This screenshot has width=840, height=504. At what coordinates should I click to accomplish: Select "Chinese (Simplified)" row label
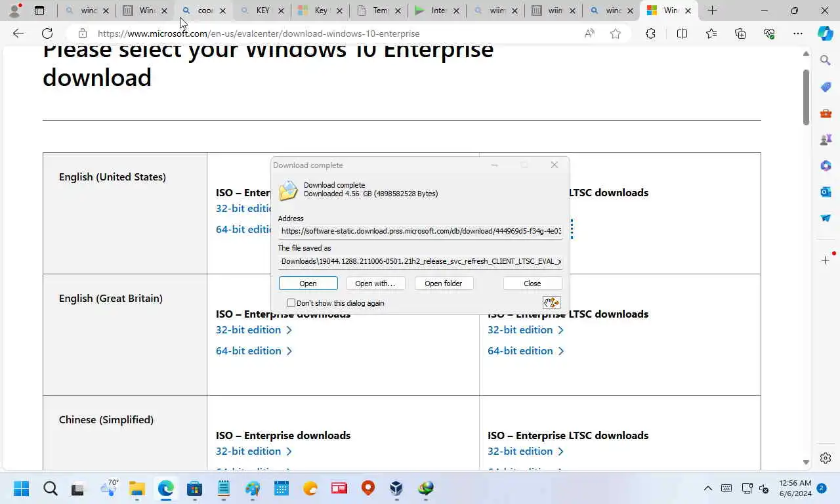tap(106, 419)
